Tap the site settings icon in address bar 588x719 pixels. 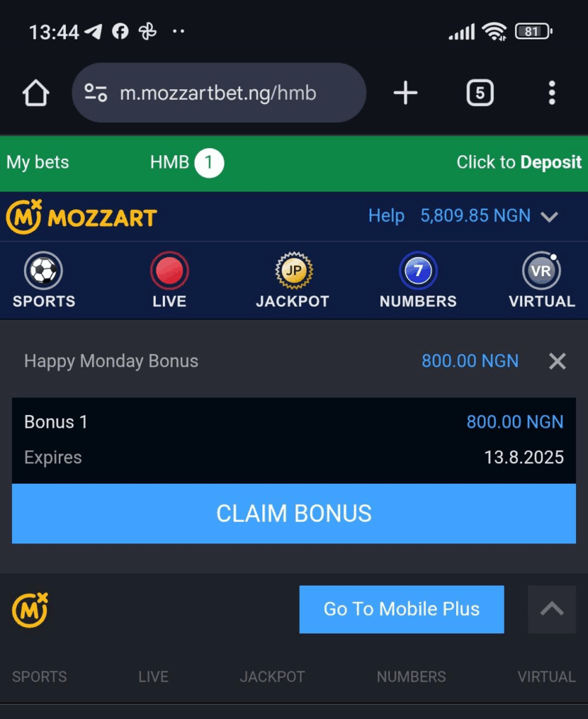click(x=96, y=93)
